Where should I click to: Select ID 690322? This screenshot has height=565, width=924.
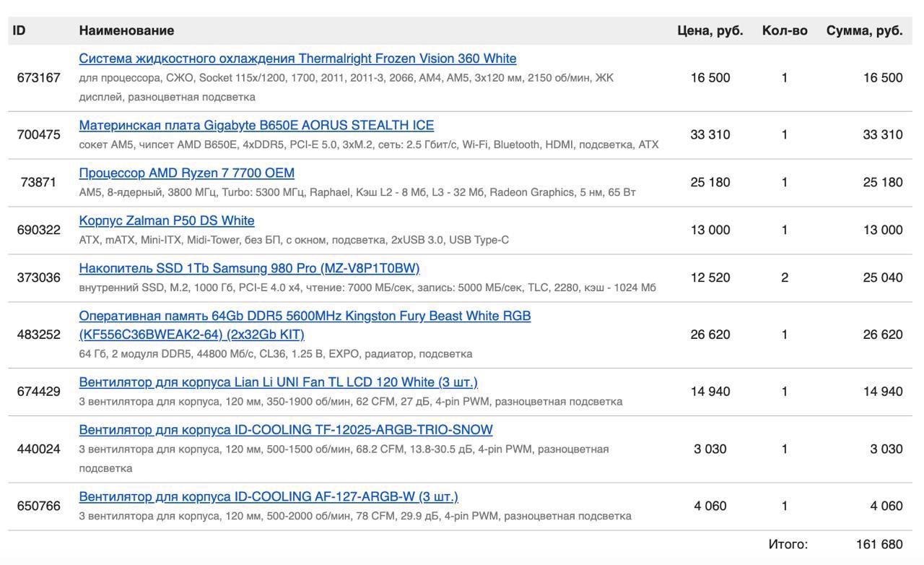[x=38, y=230]
